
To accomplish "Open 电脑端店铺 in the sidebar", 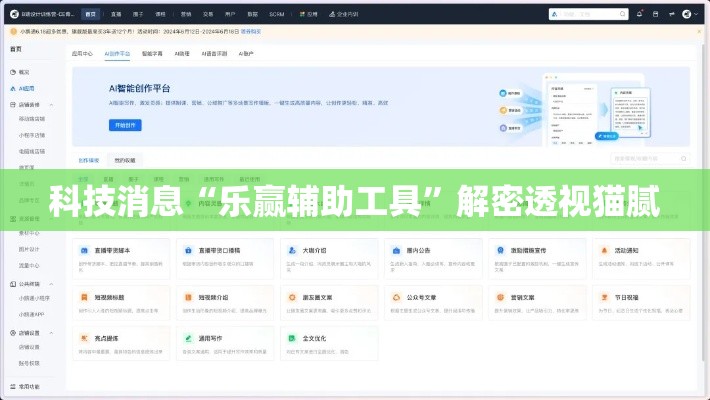I will [x=32, y=151].
